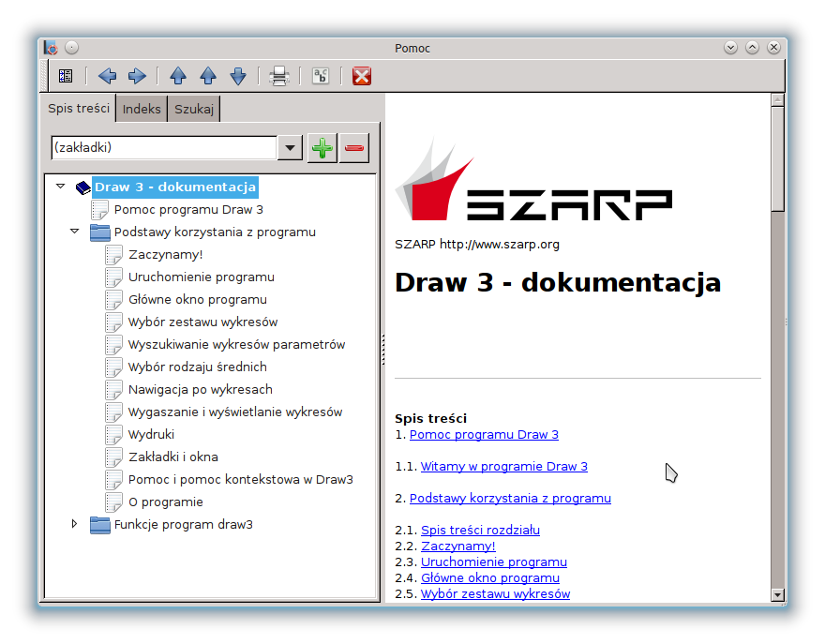Click the first up arrow in toolbar
This screenshot has height=644, width=825.
pos(178,76)
